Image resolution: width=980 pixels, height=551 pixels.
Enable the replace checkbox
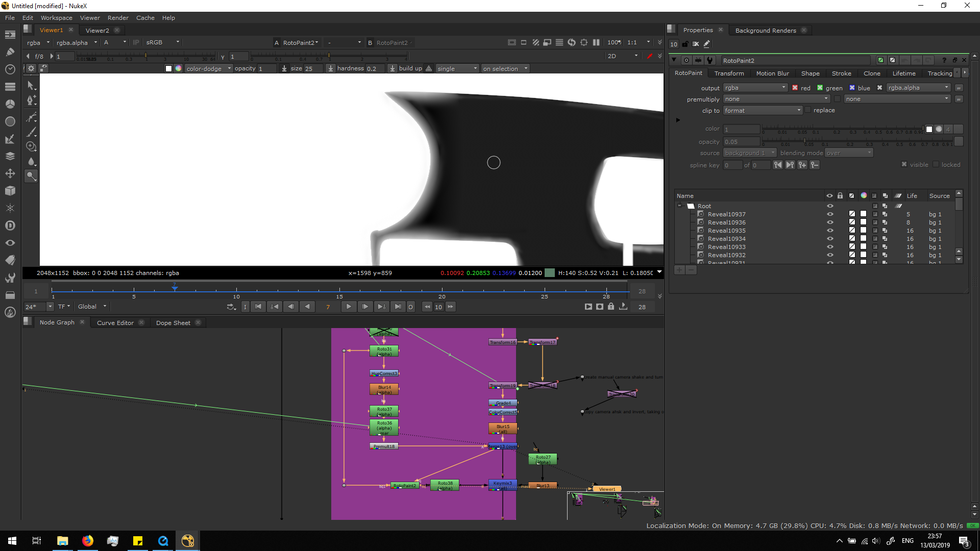(807, 110)
